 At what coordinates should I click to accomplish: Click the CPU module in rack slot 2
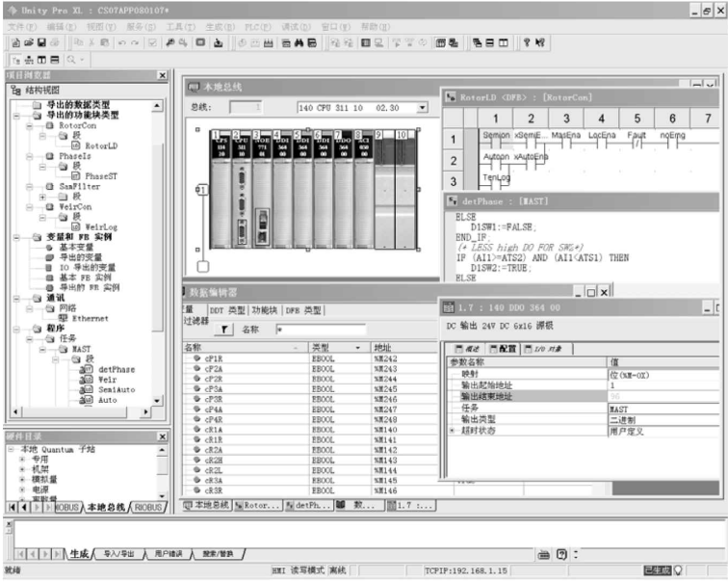(242, 191)
